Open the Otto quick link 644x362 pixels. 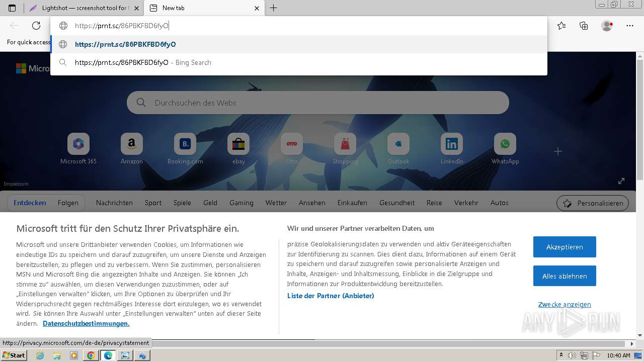tap(292, 149)
